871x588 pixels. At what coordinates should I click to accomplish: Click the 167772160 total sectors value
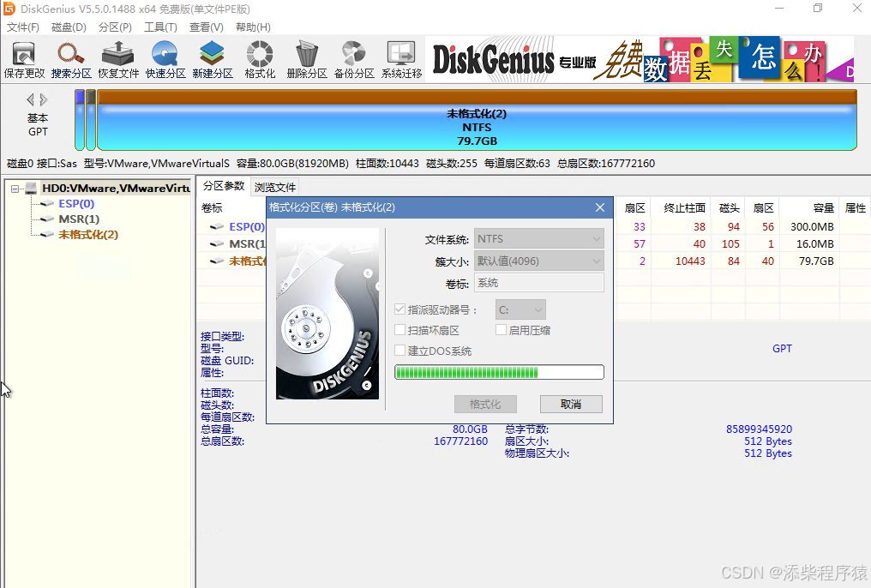coord(460,441)
